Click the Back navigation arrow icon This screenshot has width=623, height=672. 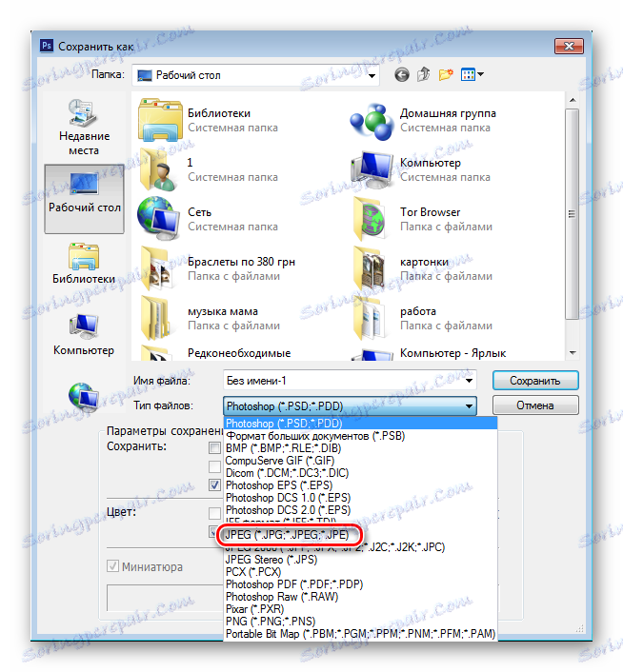tap(402, 75)
